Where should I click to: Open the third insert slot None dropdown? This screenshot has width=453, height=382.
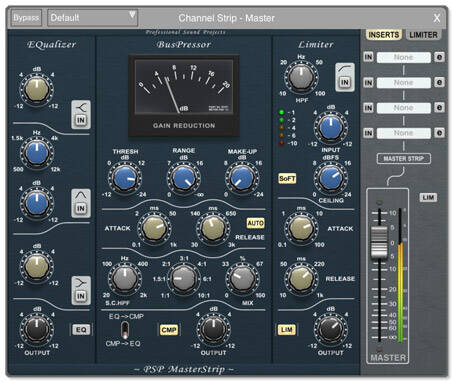click(x=404, y=108)
